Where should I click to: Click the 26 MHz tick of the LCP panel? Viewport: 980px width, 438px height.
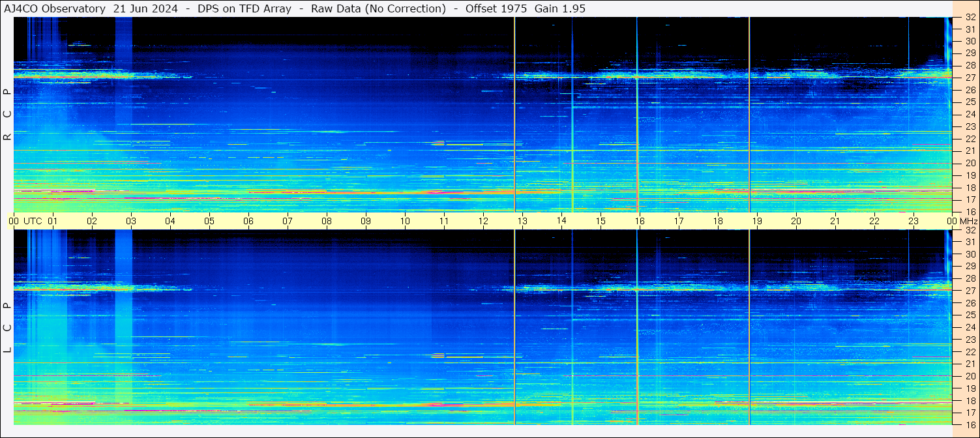coord(970,303)
